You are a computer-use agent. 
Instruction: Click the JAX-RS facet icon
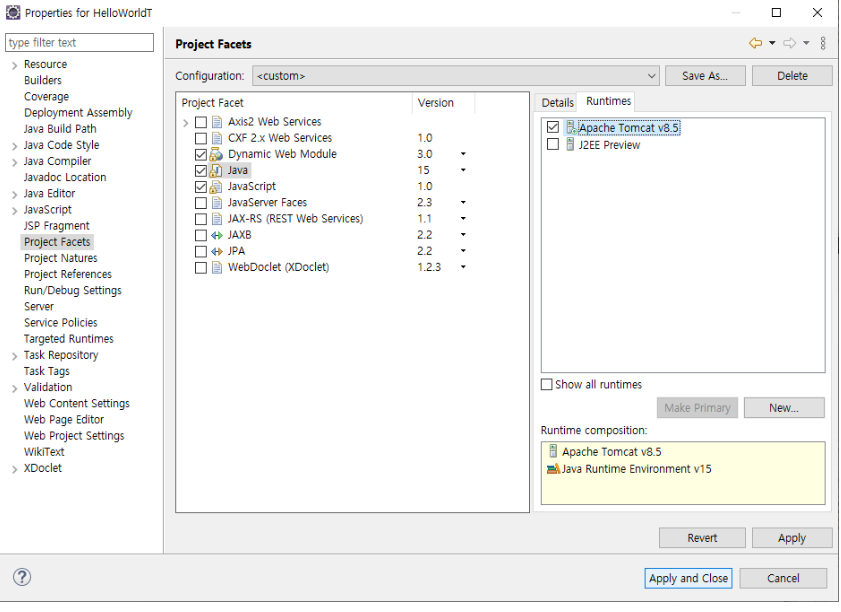[217, 219]
